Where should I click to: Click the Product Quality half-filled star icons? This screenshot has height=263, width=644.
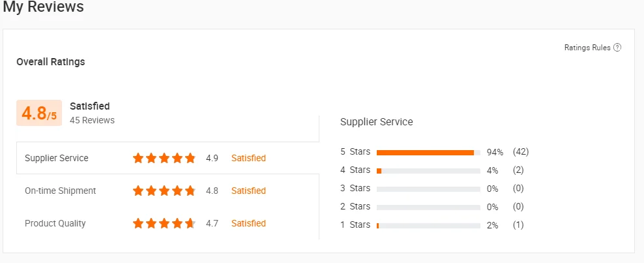click(164, 224)
